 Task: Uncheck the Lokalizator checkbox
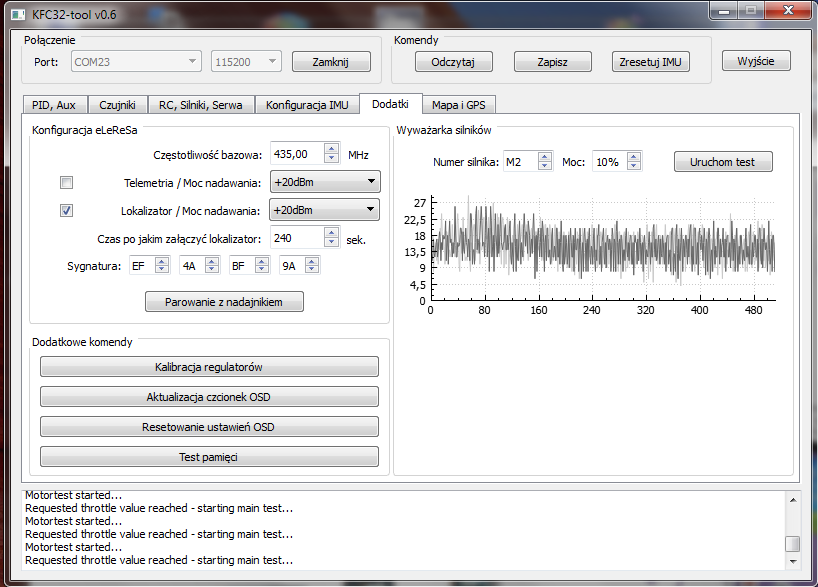click(67, 210)
